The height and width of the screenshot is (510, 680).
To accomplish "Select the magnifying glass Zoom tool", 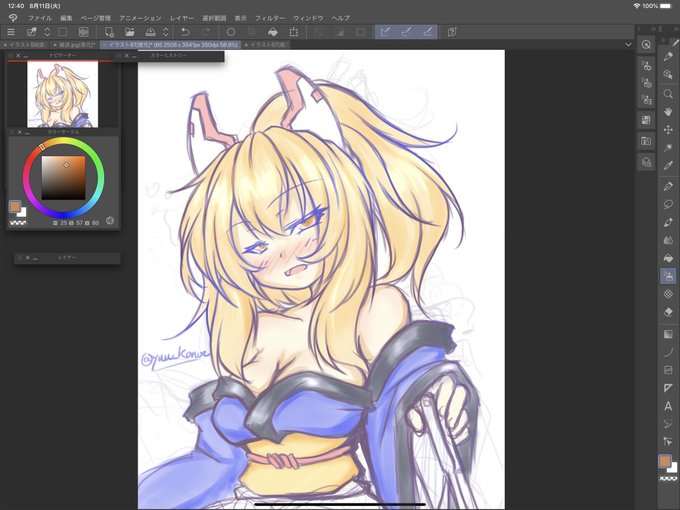I will (668, 94).
